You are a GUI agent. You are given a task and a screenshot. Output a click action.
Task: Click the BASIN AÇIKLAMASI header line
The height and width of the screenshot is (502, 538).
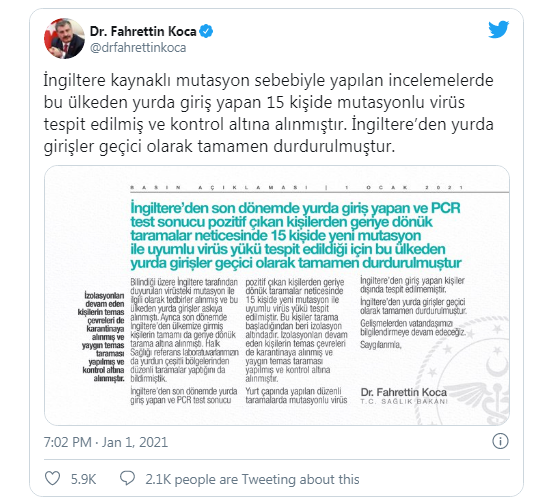point(297,187)
